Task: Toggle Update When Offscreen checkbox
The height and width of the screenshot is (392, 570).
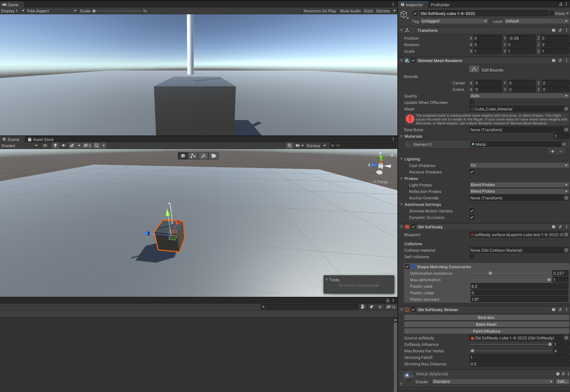Action: click(x=472, y=102)
